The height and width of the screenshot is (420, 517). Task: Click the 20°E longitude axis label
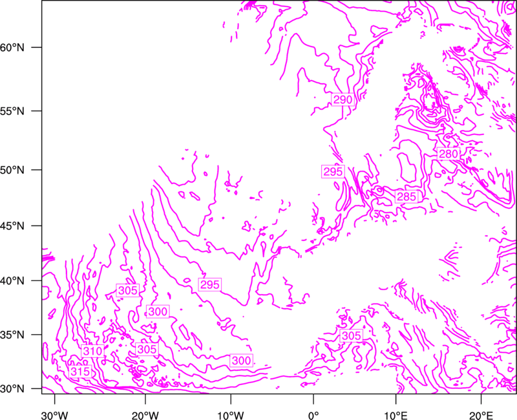(x=481, y=415)
